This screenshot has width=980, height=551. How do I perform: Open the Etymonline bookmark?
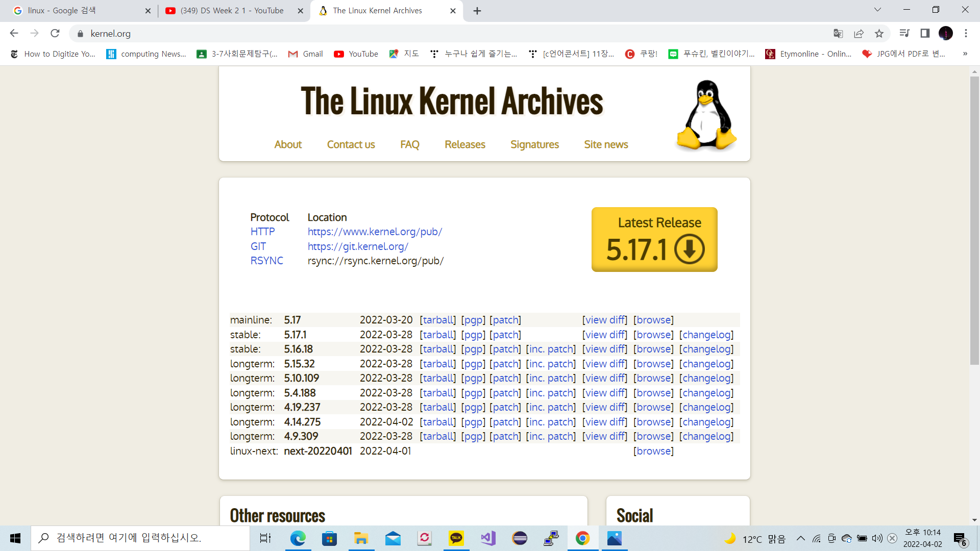point(808,54)
